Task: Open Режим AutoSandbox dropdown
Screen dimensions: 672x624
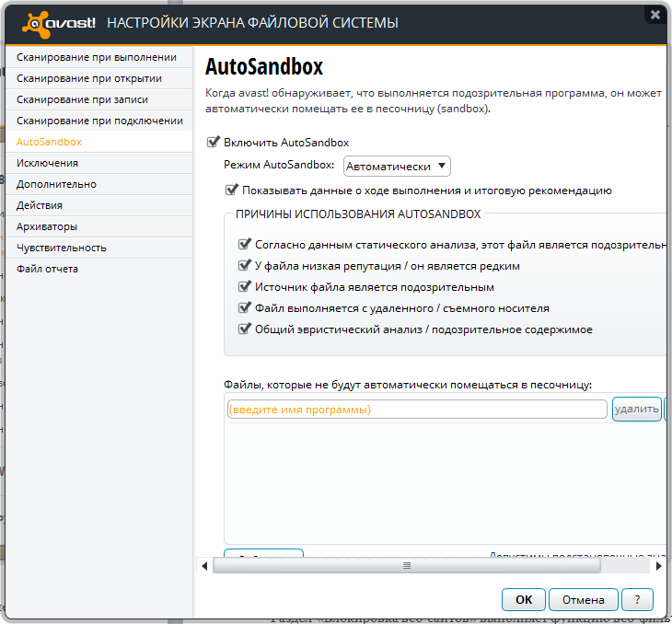Action: point(397,167)
